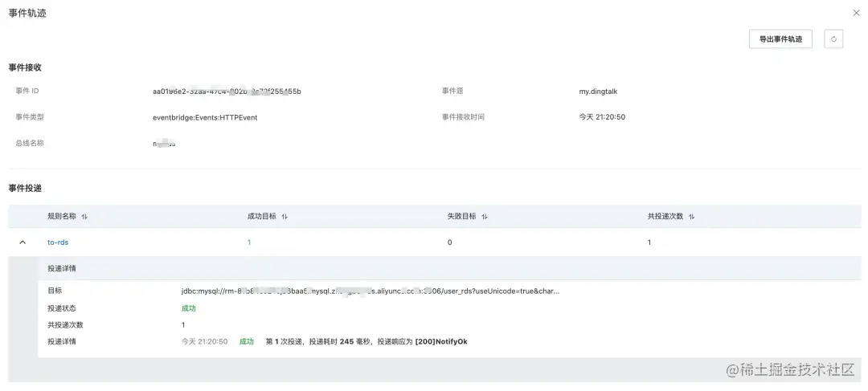Click the jdbc:mysql target URL text
Image resolution: width=868 pixels, height=391 pixels.
(371, 291)
